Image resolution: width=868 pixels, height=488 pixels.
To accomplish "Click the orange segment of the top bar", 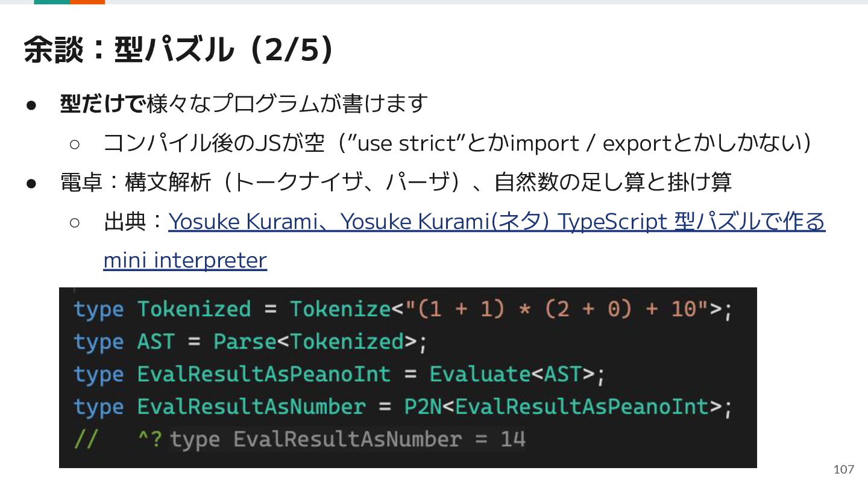I will click(x=87, y=2).
